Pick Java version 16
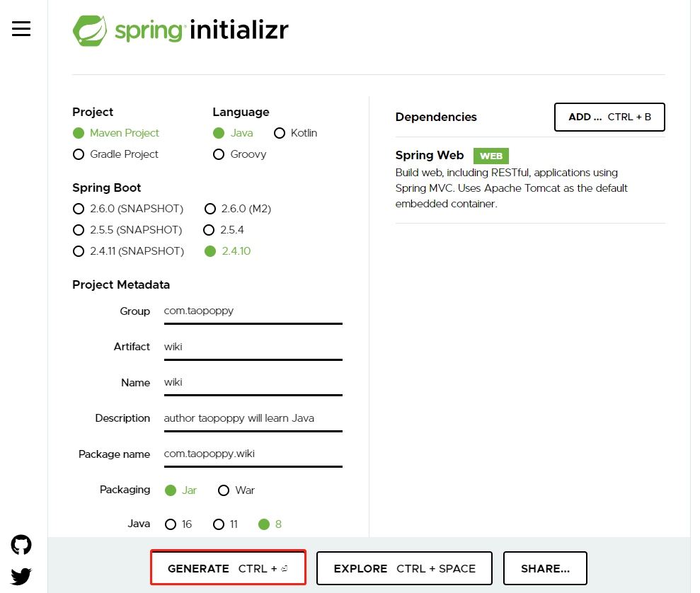 [x=178, y=524]
